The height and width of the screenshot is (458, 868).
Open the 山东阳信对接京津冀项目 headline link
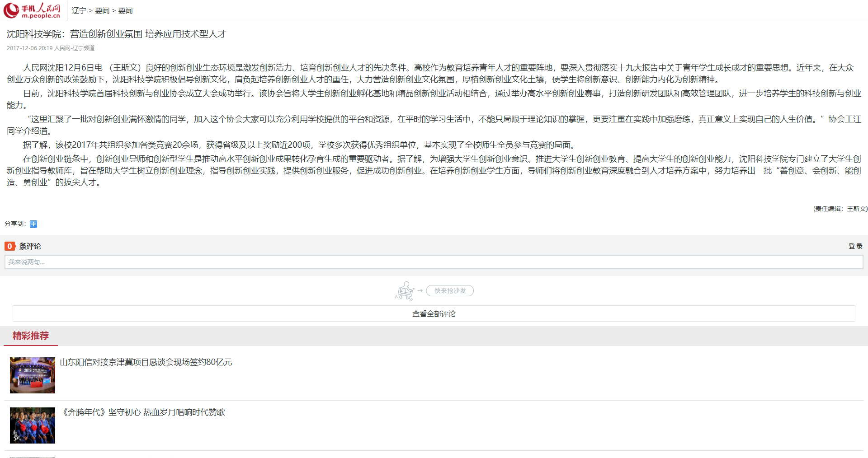pos(146,362)
